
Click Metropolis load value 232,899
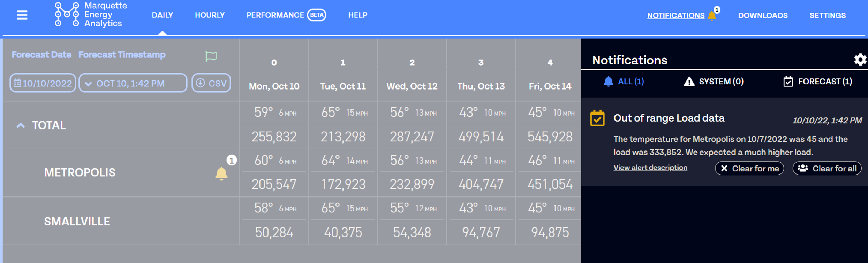[x=412, y=185]
